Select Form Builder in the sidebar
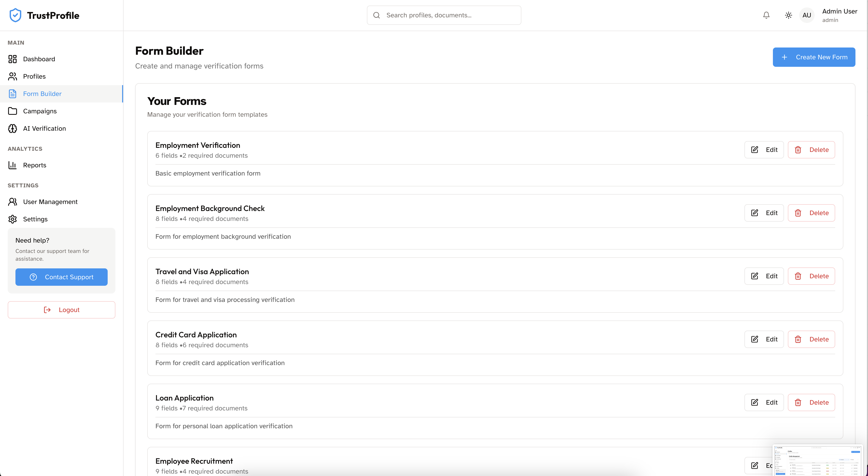This screenshot has height=476, width=868. pos(61,94)
